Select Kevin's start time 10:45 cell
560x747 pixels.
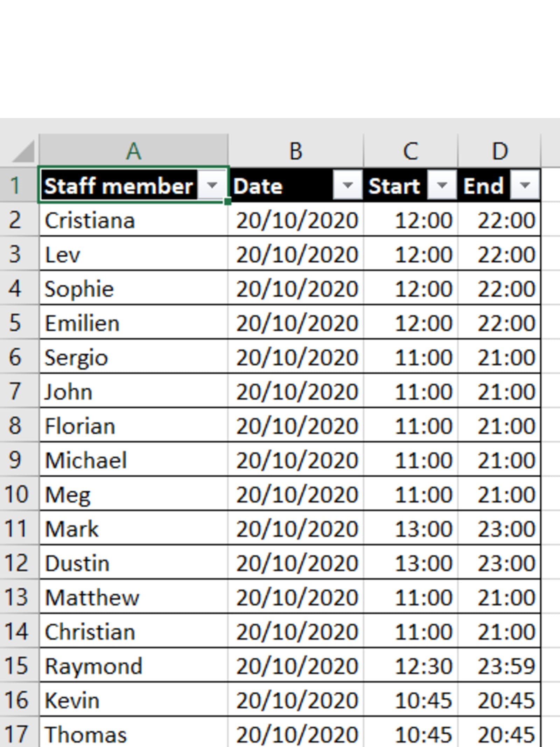tap(411, 700)
